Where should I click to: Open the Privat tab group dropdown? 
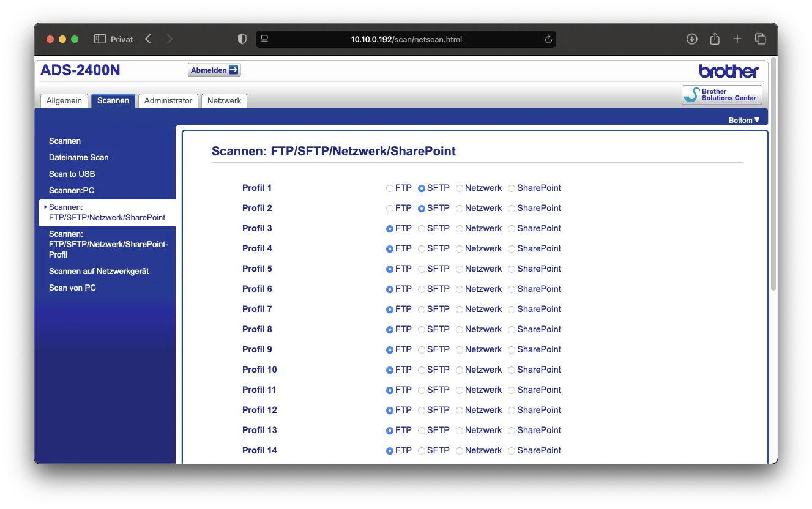pos(122,39)
